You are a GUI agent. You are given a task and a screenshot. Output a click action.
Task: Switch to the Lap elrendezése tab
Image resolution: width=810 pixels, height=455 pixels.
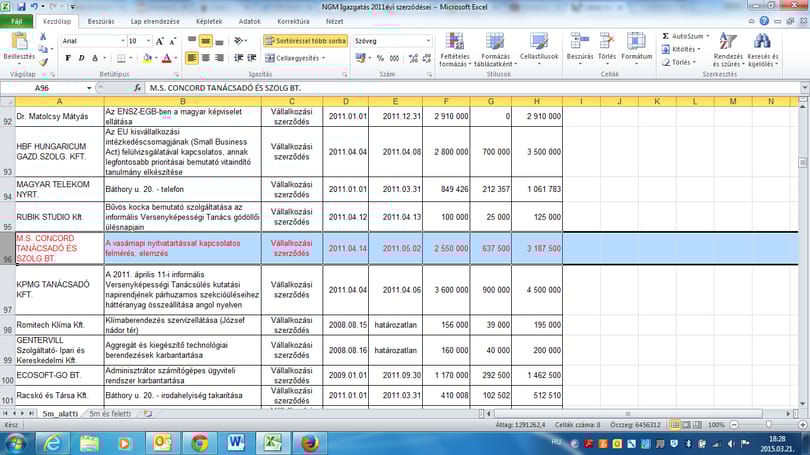pyautogui.click(x=155, y=21)
